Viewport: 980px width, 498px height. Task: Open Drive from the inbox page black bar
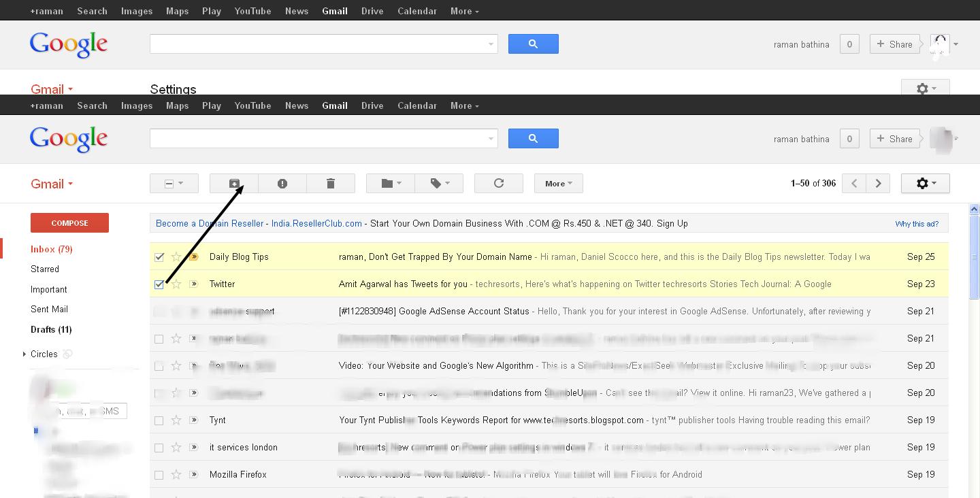point(372,105)
